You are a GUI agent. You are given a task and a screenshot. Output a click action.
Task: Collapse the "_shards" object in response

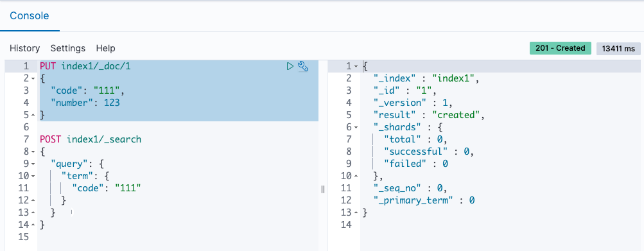click(x=356, y=127)
